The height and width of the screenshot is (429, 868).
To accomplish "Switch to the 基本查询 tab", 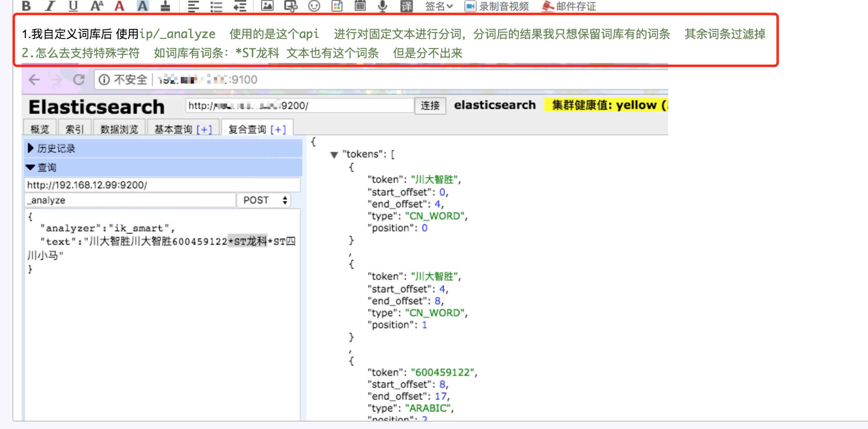I will (x=173, y=129).
